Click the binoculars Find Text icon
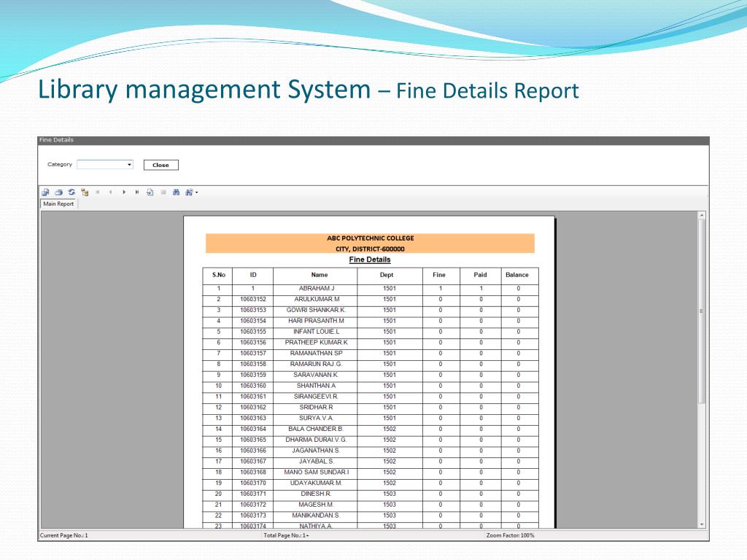This screenshot has width=747, height=560. tap(176, 192)
